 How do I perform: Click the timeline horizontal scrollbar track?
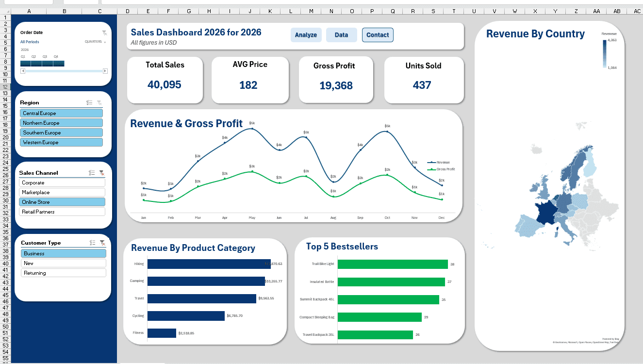[64, 71]
